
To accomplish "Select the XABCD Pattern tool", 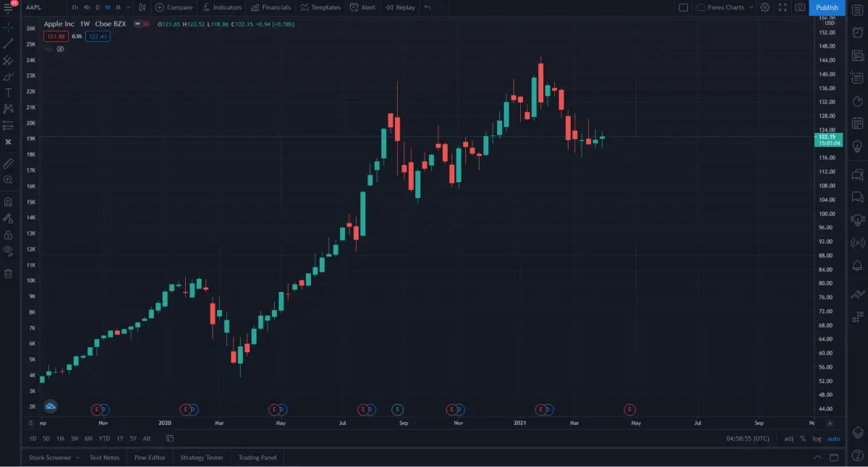I will click(8, 108).
